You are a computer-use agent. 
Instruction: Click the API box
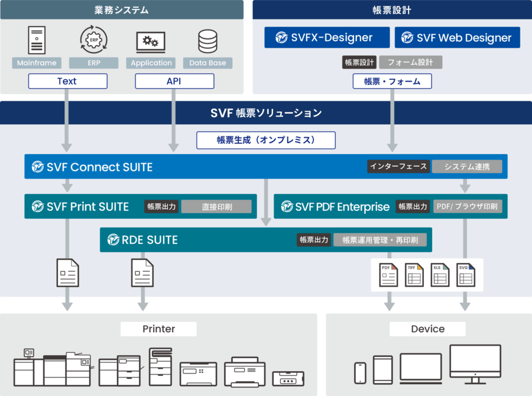click(174, 80)
